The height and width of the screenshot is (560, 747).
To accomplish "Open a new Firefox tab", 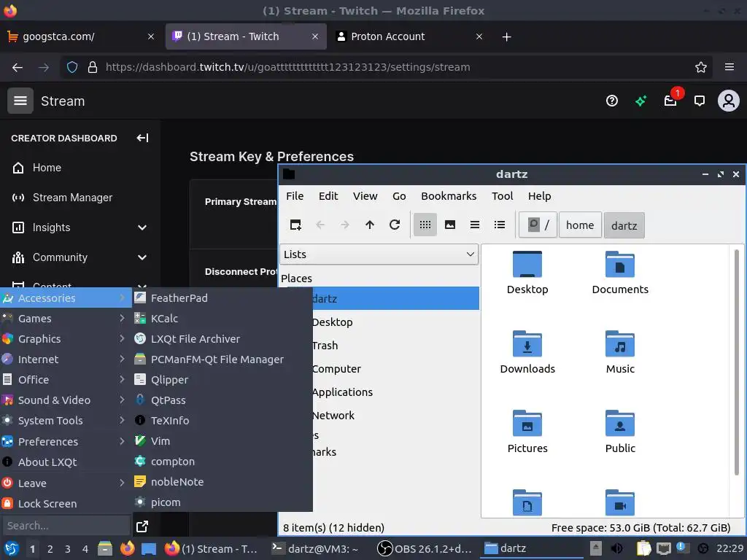I will click(506, 36).
